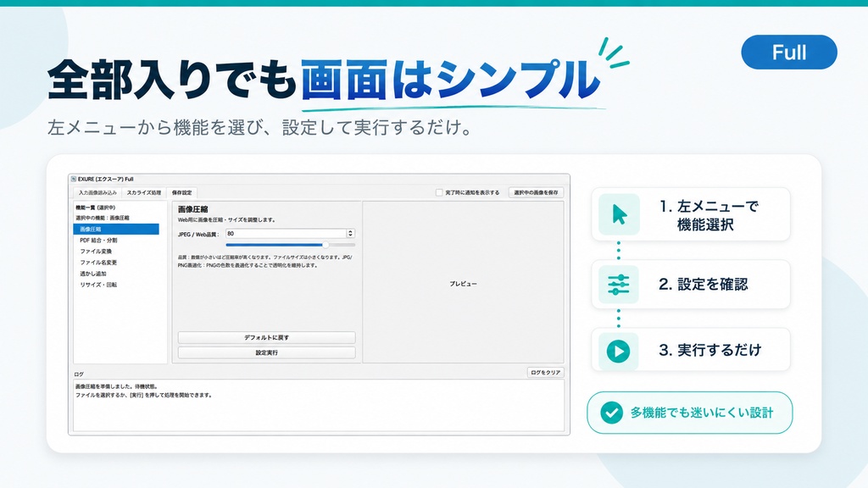
Task: Click the JPEG / Web品質 value field
Action: [287, 234]
